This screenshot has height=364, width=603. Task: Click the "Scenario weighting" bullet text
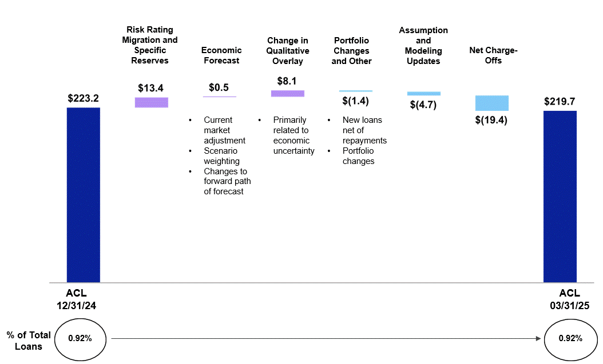coord(221,156)
